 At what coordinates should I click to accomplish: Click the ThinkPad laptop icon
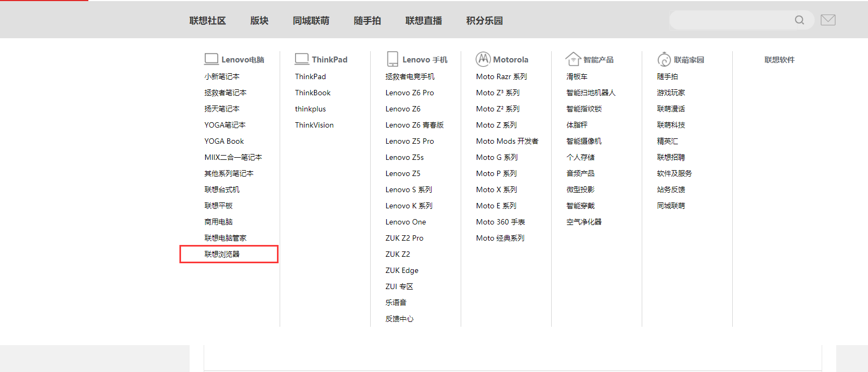(x=302, y=59)
